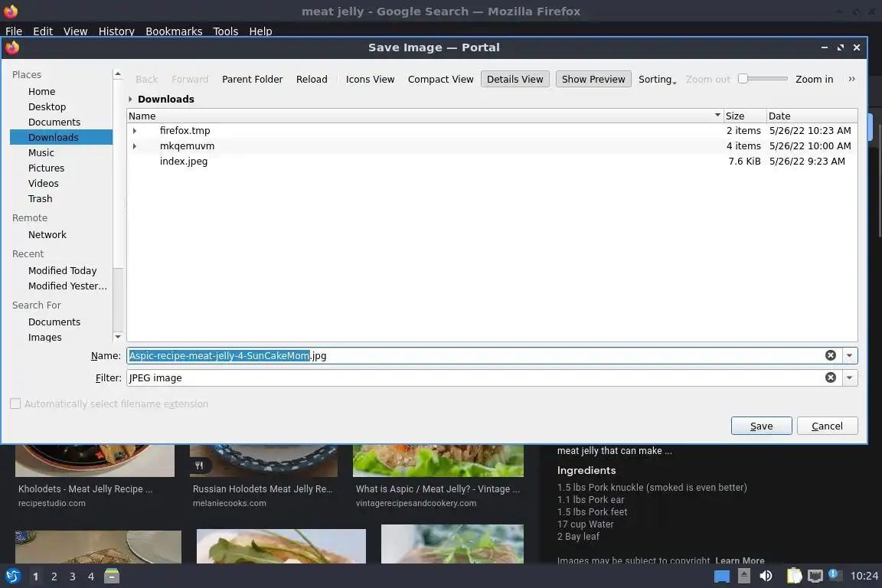The width and height of the screenshot is (882, 588).
Task: Open the removable media eject tray icon
Action: click(x=743, y=576)
